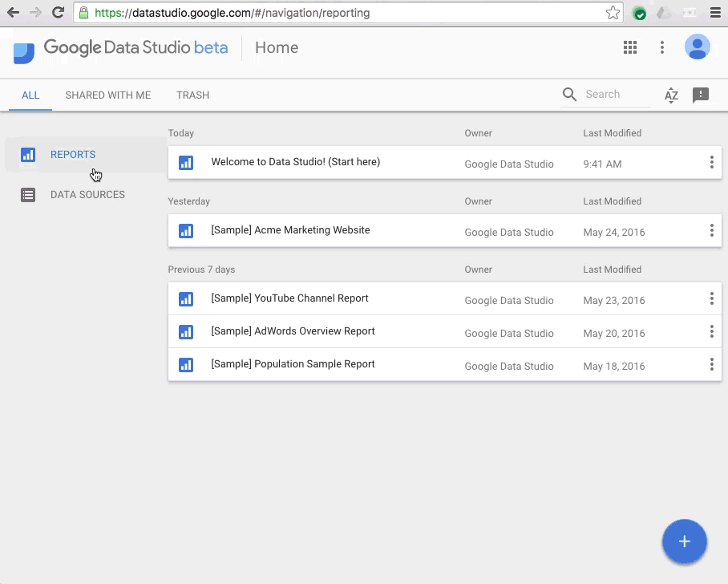
Task: Click the Reports bar chart sidebar icon
Action: tap(28, 154)
